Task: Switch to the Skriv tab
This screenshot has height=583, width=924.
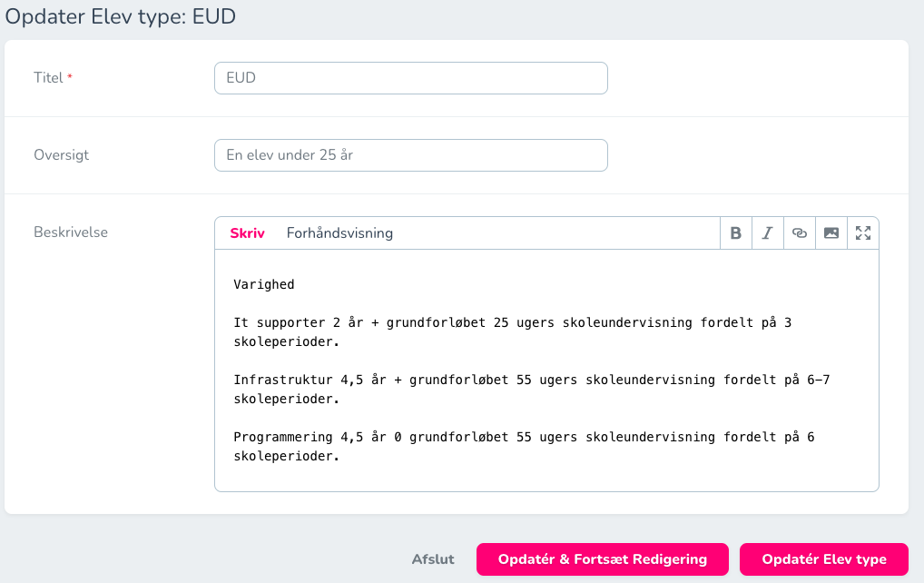Action: coord(247,233)
